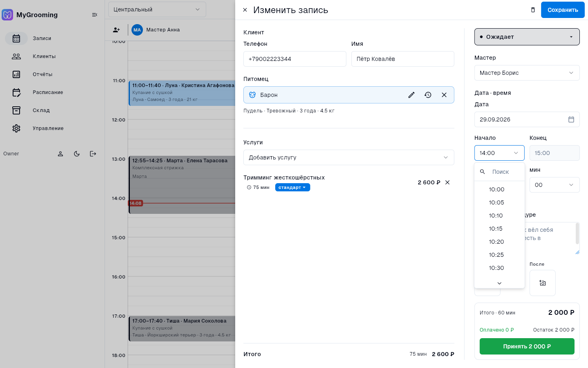
Task: Show more time options chevron
Action: pos(499,283)
